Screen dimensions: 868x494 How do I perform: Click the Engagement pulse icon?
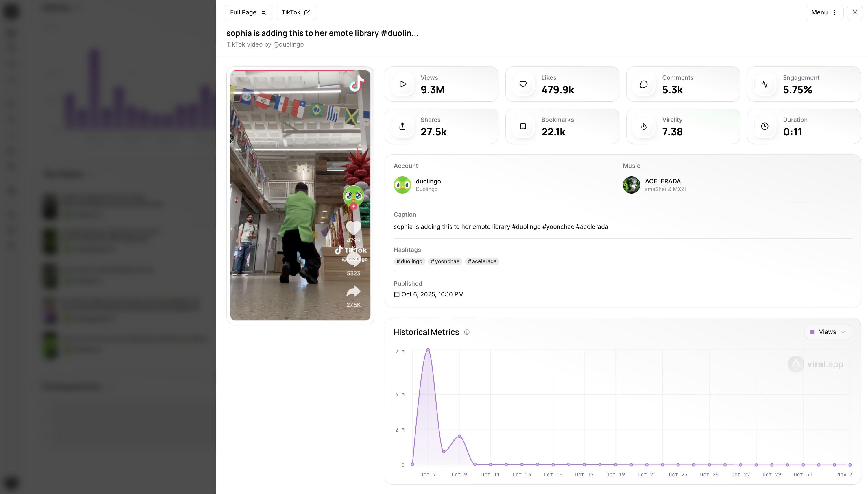pyautogui.click(x=765, y=84)
